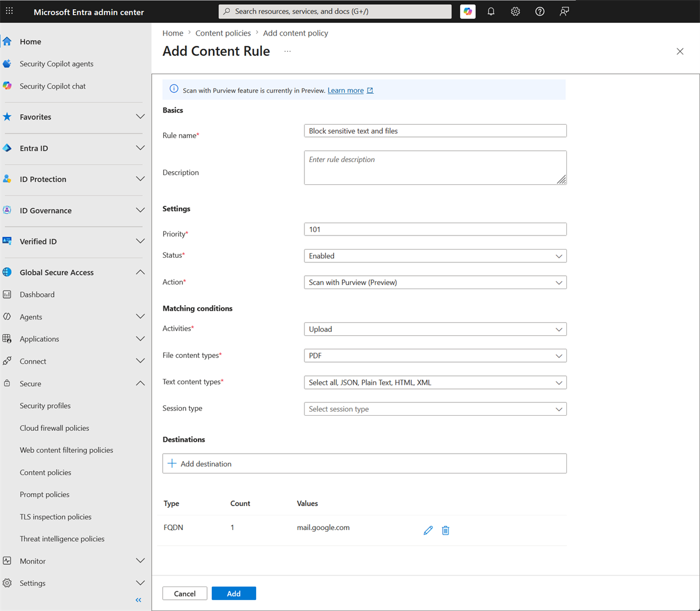The height and width of the screenshot is (611, 700).
Task: Click the Security Copilot agents icon
Action: [x=7, y=64]
